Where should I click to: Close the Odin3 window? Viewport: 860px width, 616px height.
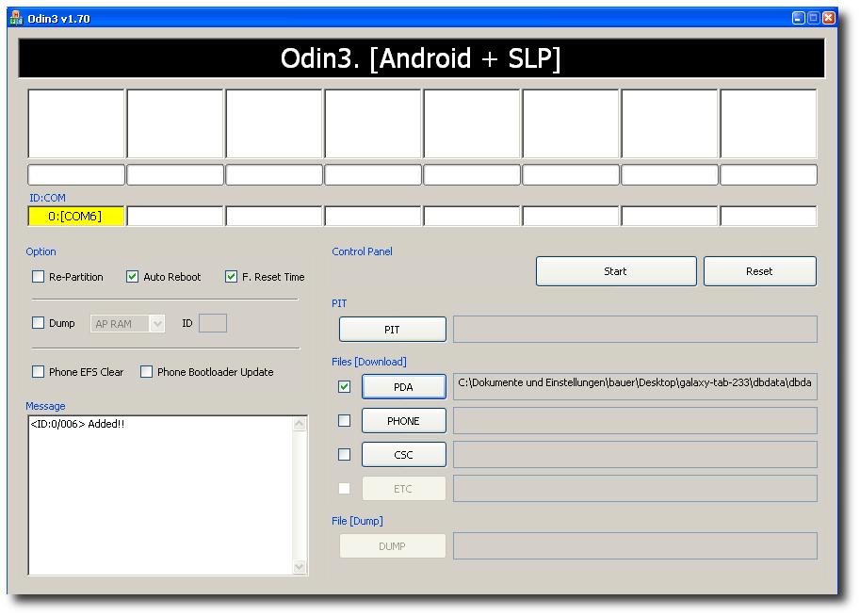point(829,18)
